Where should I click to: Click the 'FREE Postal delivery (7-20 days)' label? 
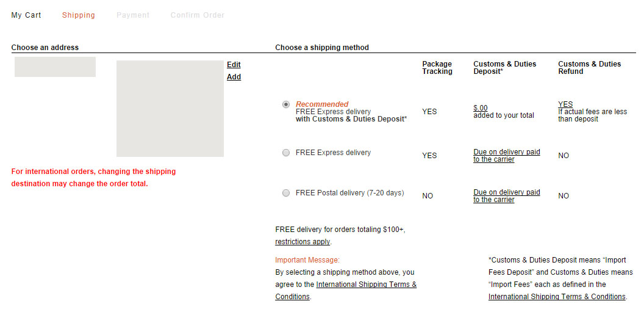(350, 193)
